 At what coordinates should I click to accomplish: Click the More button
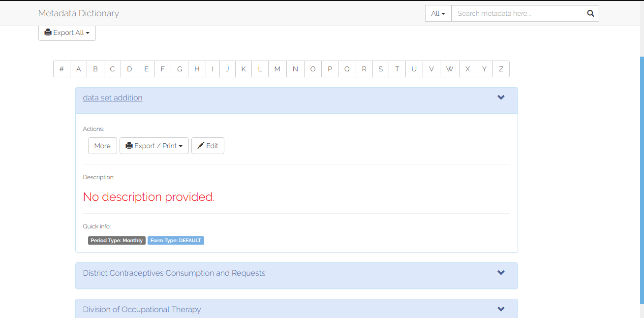click(x=102, y=146)
